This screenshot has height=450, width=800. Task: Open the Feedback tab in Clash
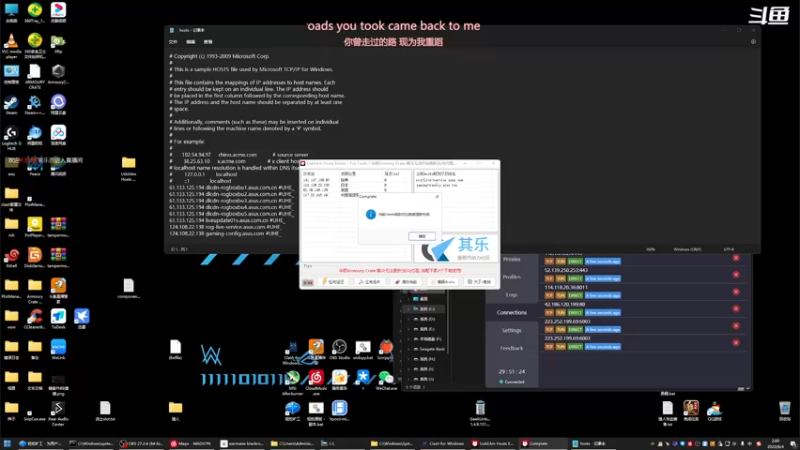click(x=511, y=348)
